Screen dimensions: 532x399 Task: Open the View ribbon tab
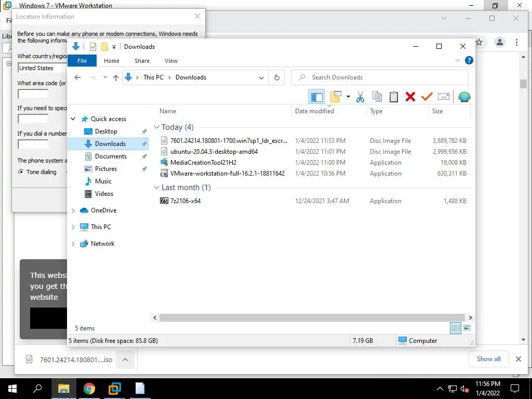tap(171, 61)
